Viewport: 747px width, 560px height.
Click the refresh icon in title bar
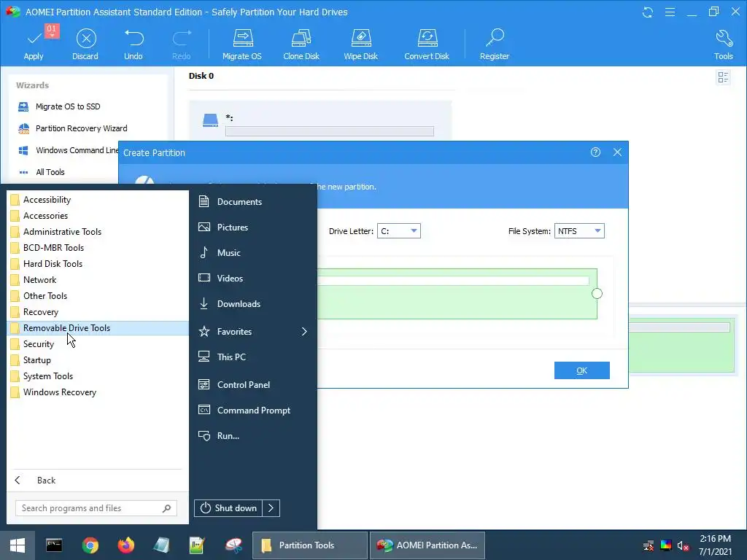click(648, 12)
